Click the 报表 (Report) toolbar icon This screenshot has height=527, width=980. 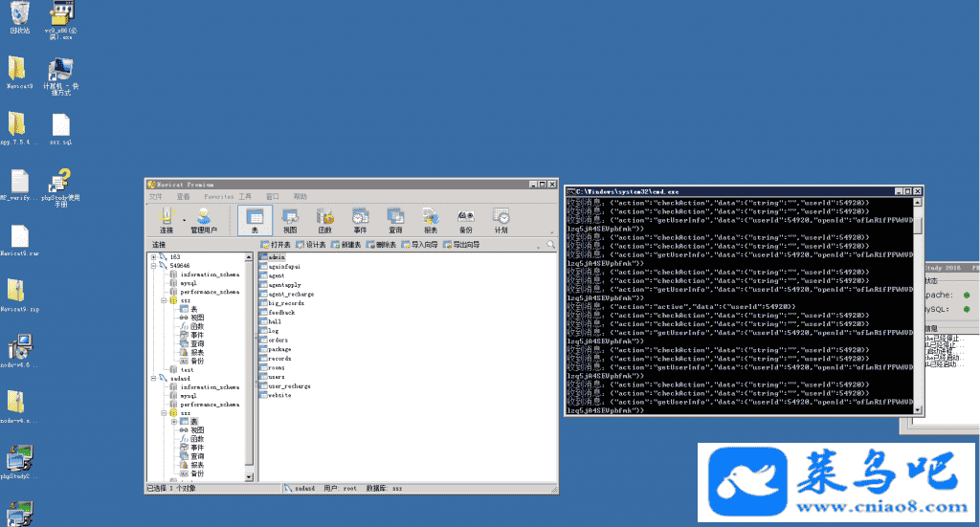pos(431,219)
